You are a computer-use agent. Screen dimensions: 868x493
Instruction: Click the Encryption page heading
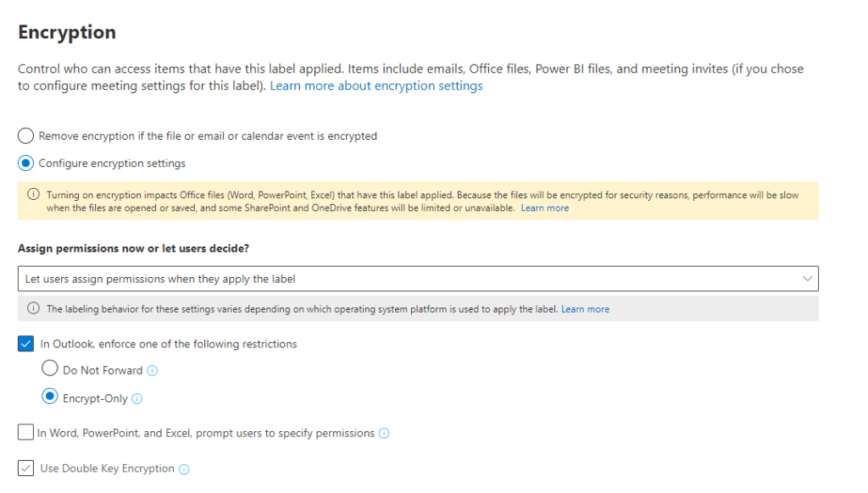point(67,32)
